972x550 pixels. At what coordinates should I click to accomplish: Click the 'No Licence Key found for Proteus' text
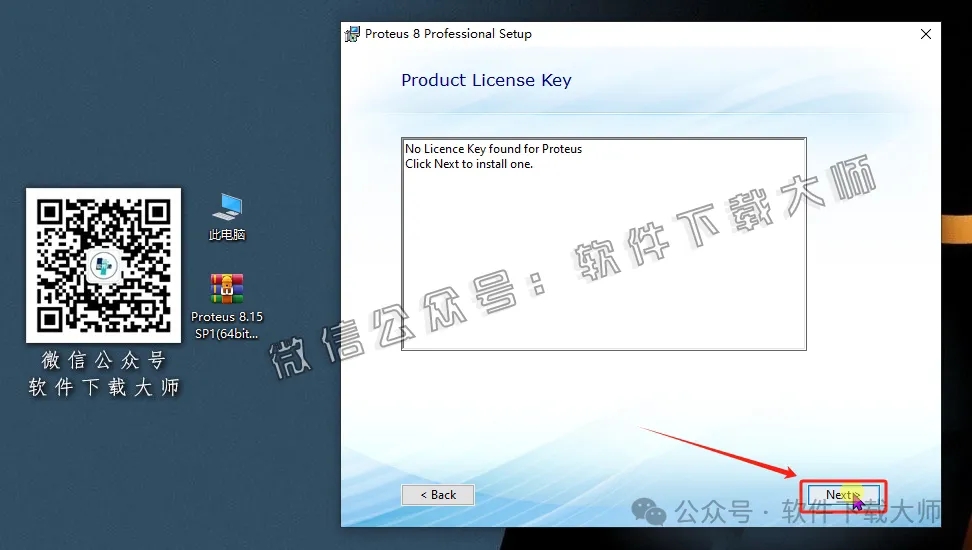point(493,149)
